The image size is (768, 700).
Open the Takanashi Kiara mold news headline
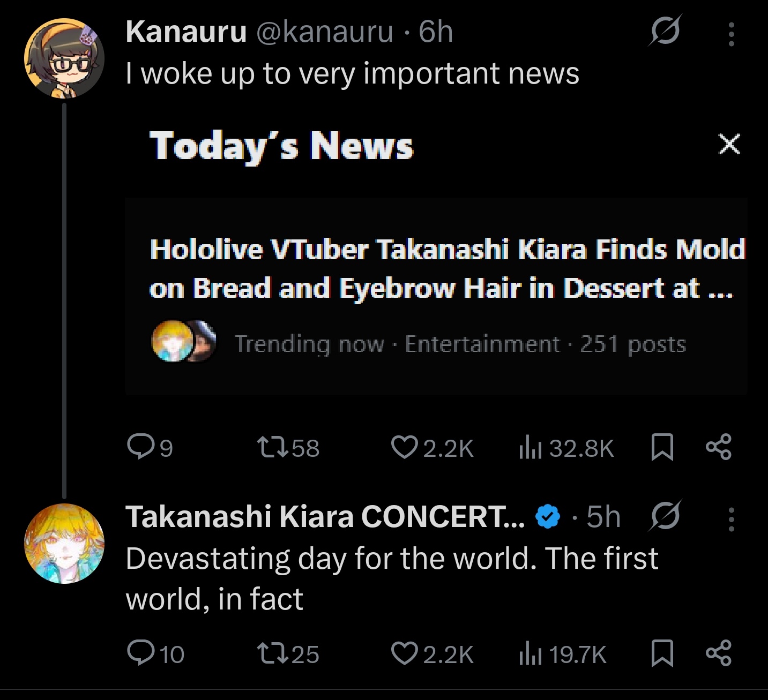pos(447,269)
